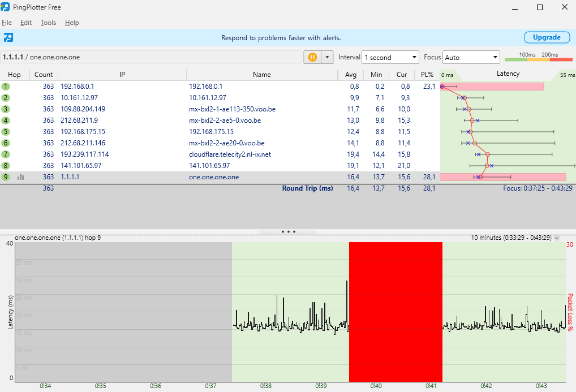Select IP cell 141.101.65.97
The height and width of the screenshot is (392, 576).
point(81,166)
